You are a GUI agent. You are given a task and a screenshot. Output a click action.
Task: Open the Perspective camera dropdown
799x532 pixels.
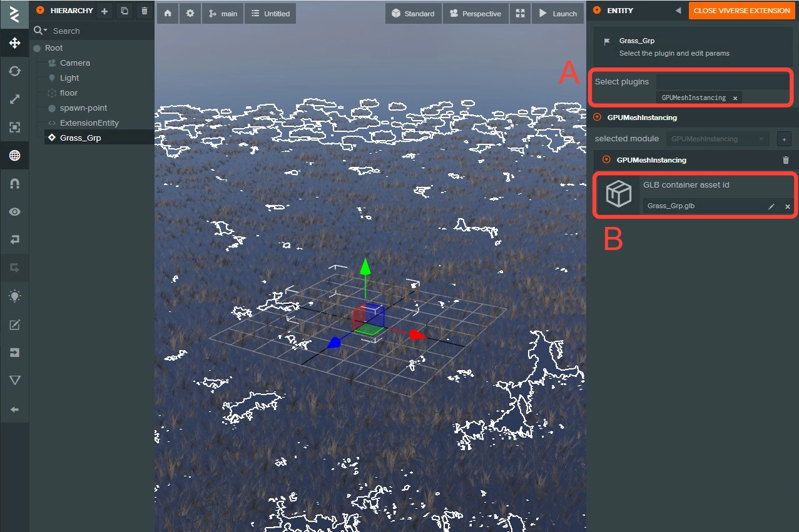475,13
